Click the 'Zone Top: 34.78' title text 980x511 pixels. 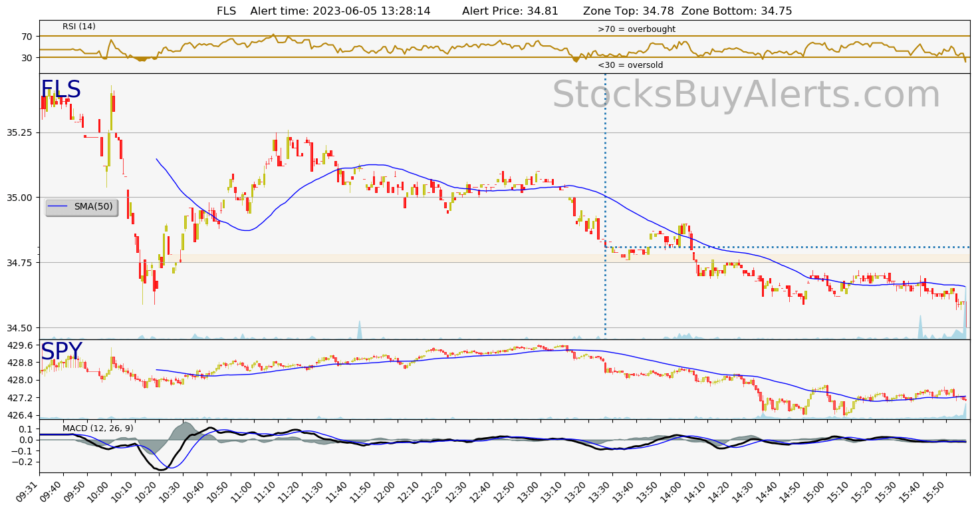628,11
